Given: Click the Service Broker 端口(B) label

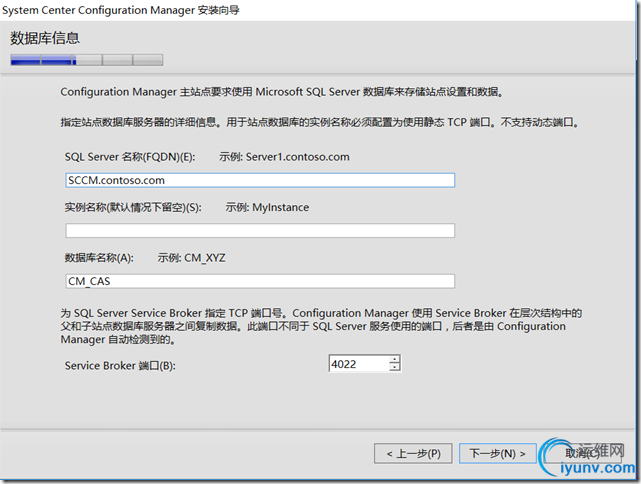Looking at the screenshot, I should coord(120,365).
